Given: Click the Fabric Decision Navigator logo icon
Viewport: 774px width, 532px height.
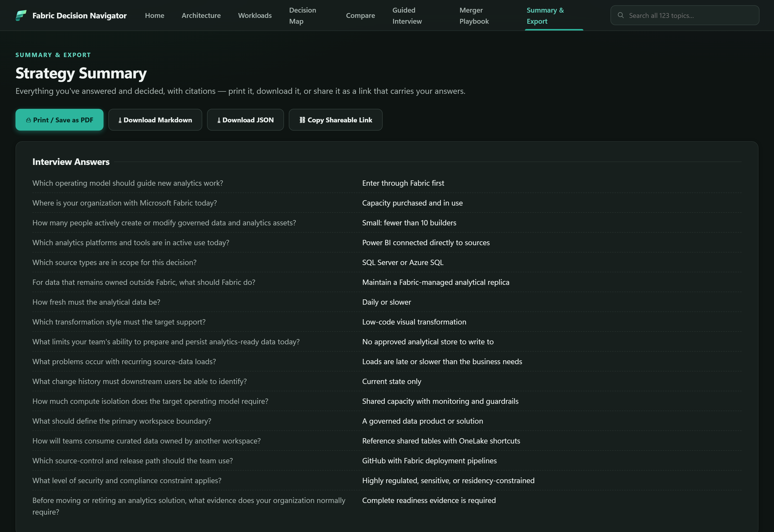Looking at the screenshot, I should pyautogui.click(x=21, y=15).
